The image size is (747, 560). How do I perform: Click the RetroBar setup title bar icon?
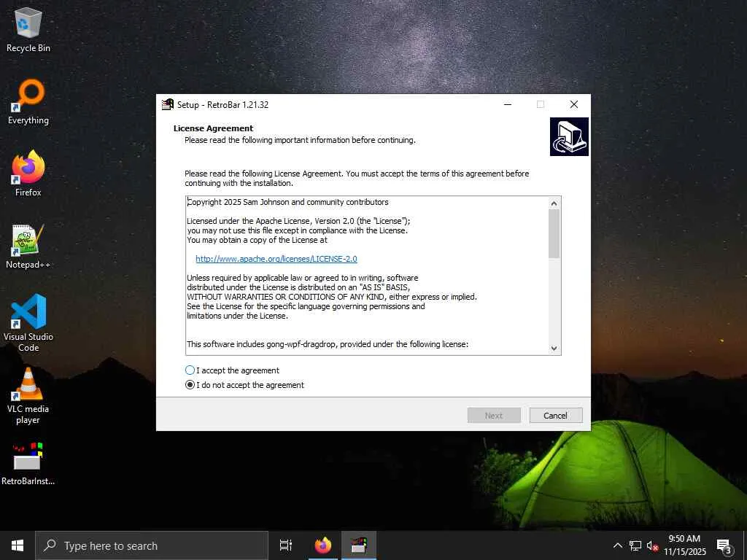click(x=168, y=104)
